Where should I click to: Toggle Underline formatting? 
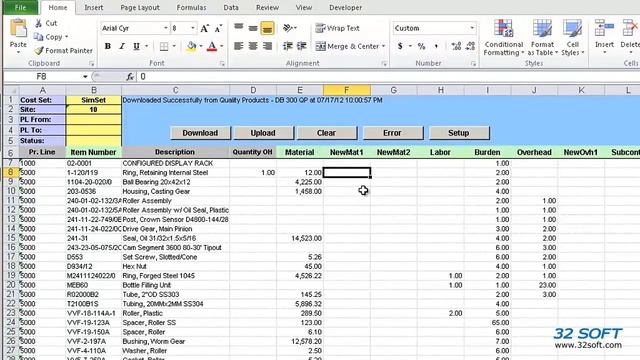(136, 46)
